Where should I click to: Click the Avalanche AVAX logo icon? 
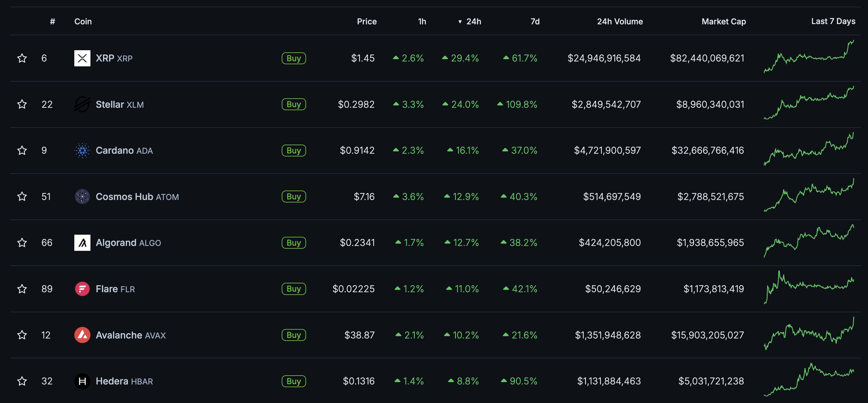pyautogui.click(x=82, y=335)
